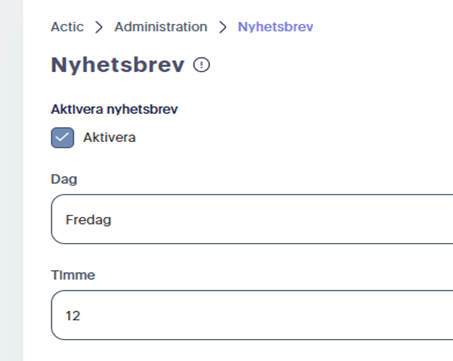Click the Dag field label
The height and width of the screenshot is (361, 453).
click(x=64, y=179)
